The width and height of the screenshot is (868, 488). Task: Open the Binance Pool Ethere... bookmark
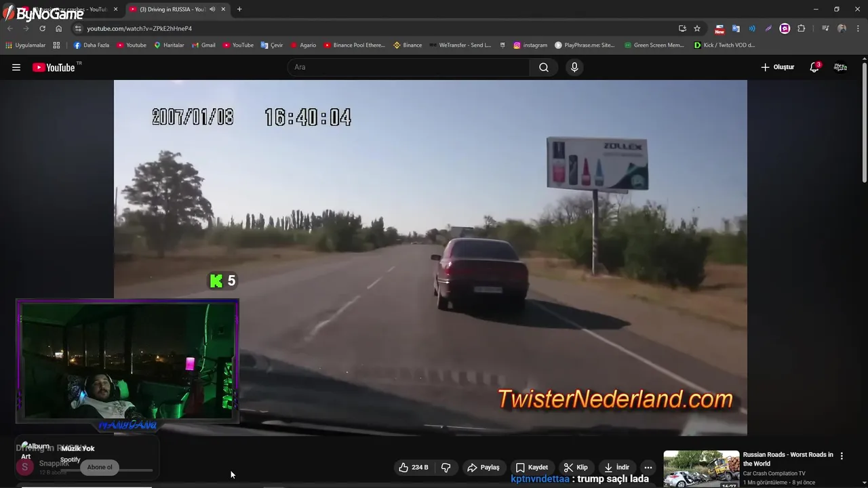pos(354,45)
